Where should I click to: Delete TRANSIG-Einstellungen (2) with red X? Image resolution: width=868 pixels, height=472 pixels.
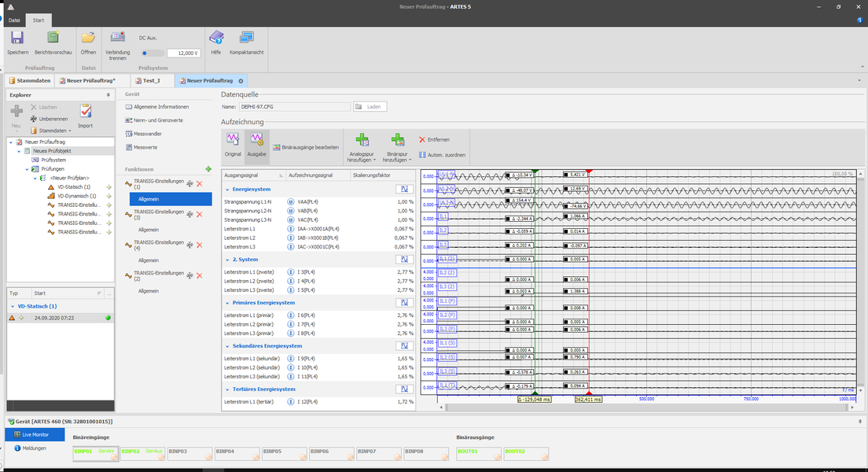tap(199, 275)
